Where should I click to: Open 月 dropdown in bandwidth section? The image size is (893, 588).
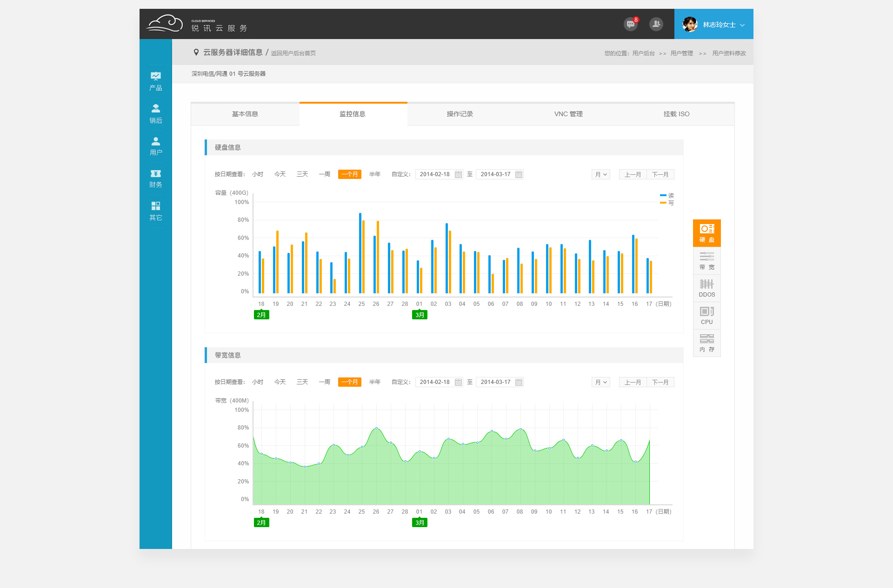click(x=600, y=382)
